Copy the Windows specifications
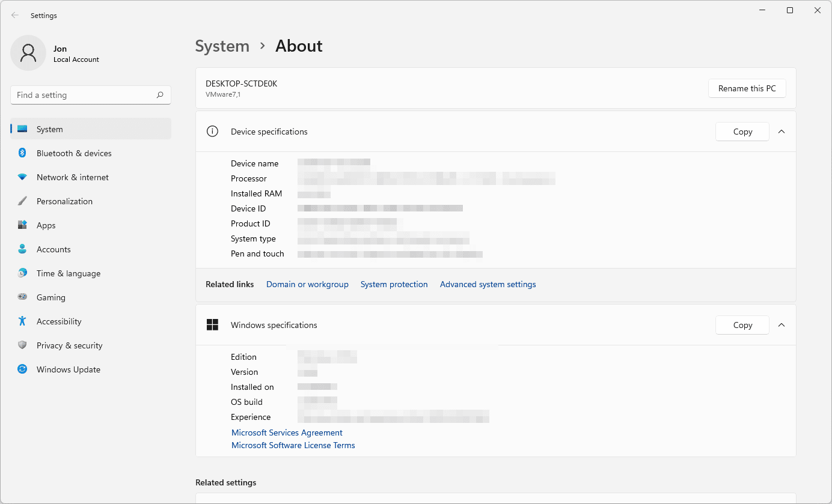The image size is (832, 504). point(742,325)
